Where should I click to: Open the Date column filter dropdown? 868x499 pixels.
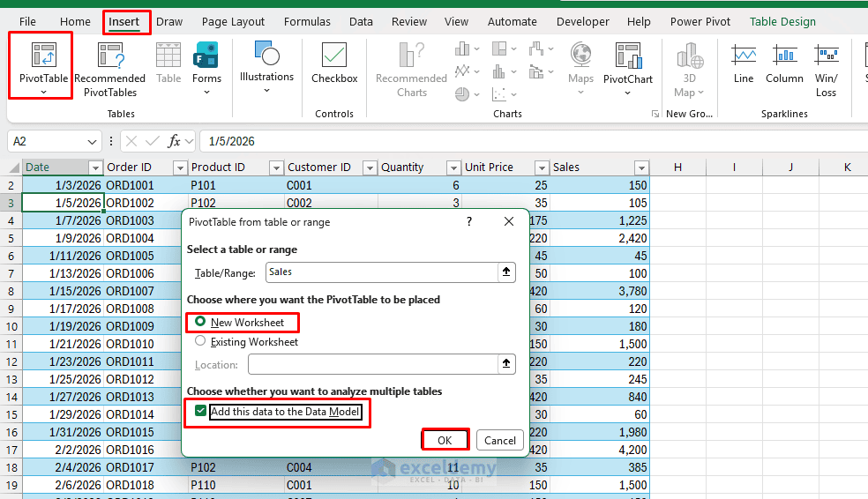[95, 168]
